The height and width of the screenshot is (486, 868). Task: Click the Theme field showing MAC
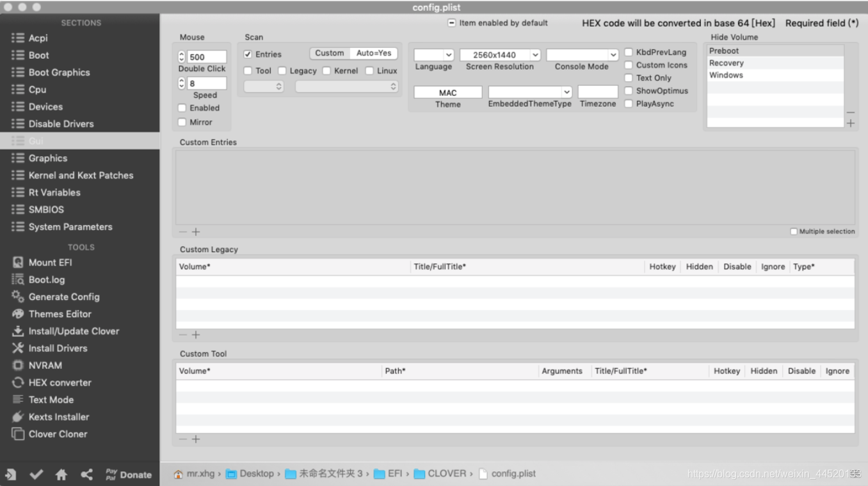tap(448, 93)
